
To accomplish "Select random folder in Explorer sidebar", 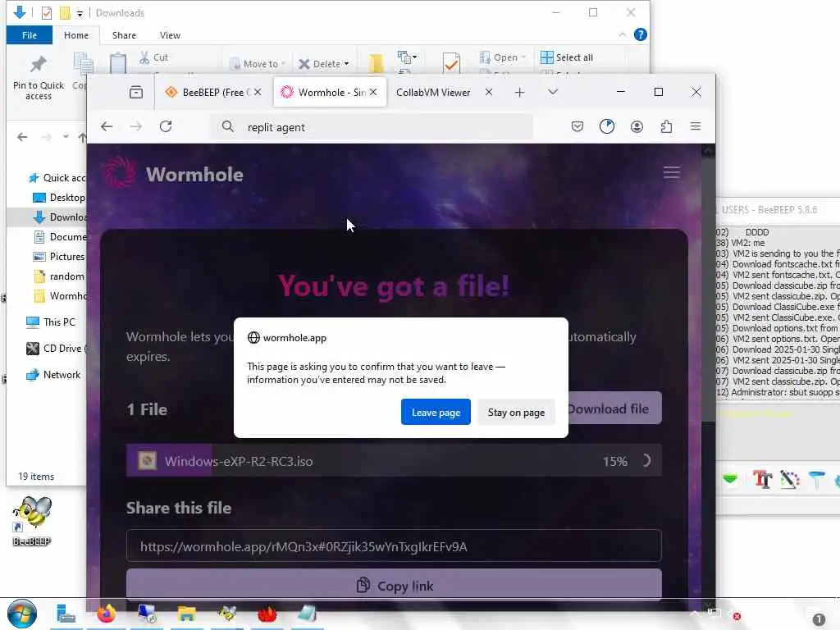I will [x=59, y=276].
